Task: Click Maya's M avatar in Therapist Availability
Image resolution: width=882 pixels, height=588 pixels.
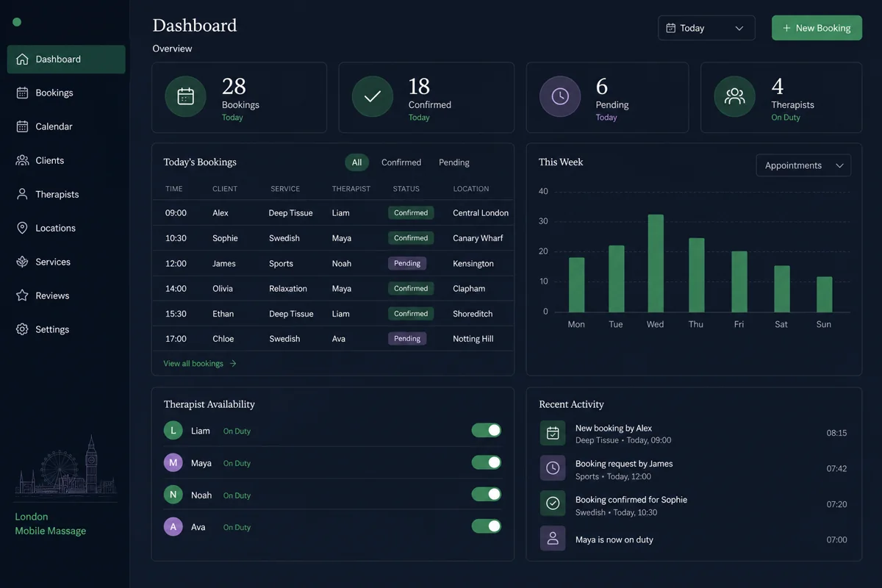Action: (173, 463)
